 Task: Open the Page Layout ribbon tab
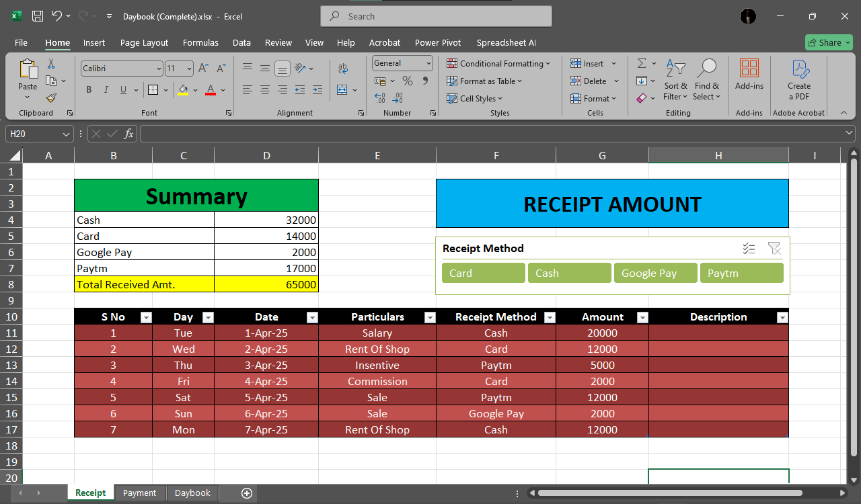(x=144, y=42)
